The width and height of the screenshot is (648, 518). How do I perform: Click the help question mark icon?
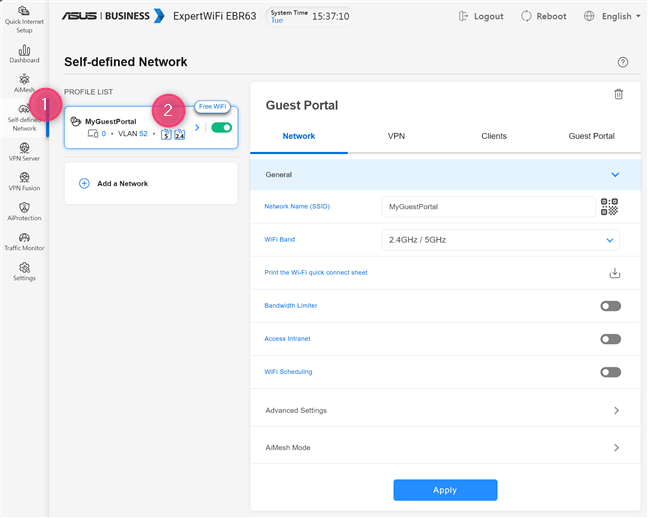pos(622,62)
